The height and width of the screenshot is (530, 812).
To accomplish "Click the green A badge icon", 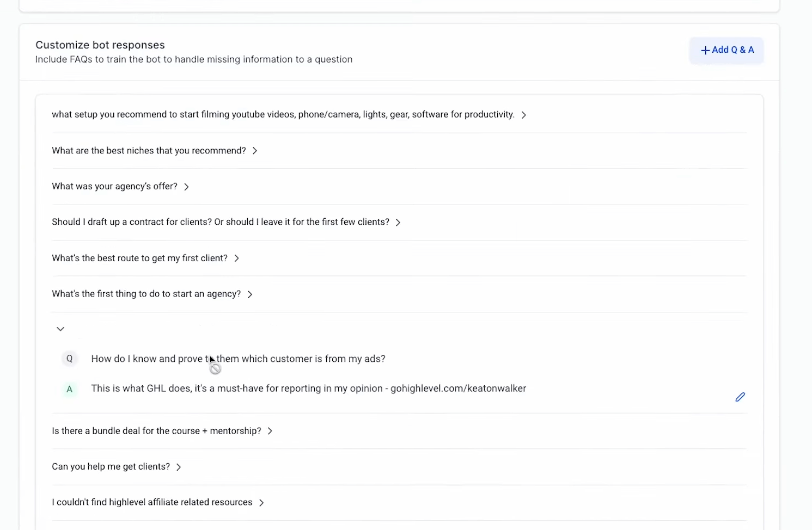I will coord(69,389).
